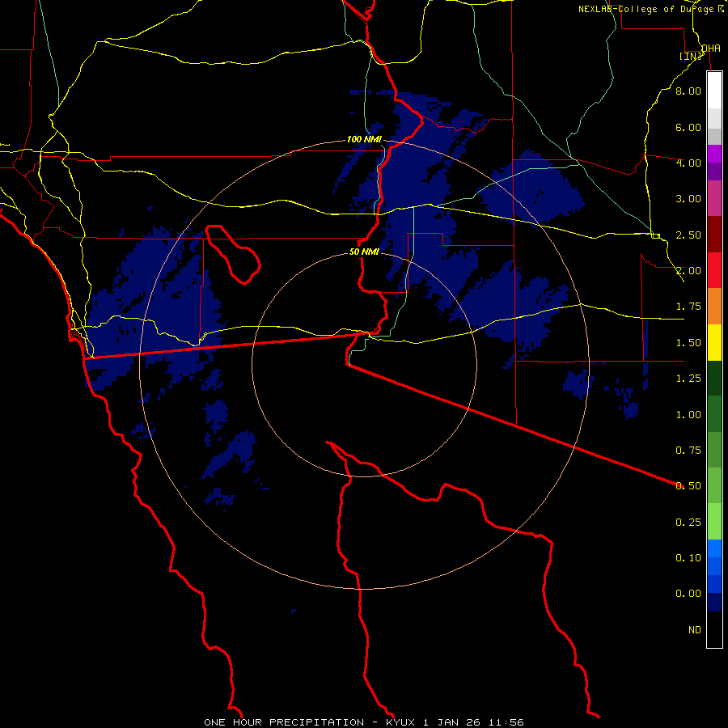
Task: Click the [IN] units label
Action: coord(691,56)
